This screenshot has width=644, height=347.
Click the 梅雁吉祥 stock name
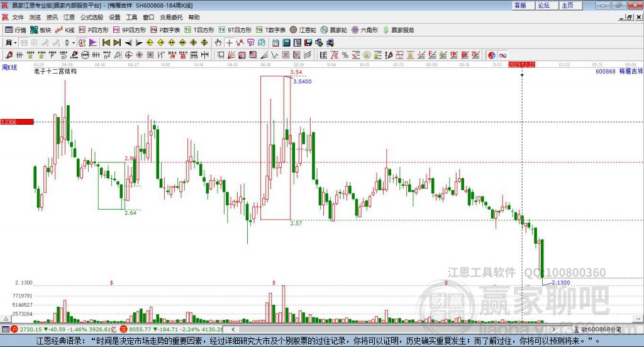tap(631, 72)
